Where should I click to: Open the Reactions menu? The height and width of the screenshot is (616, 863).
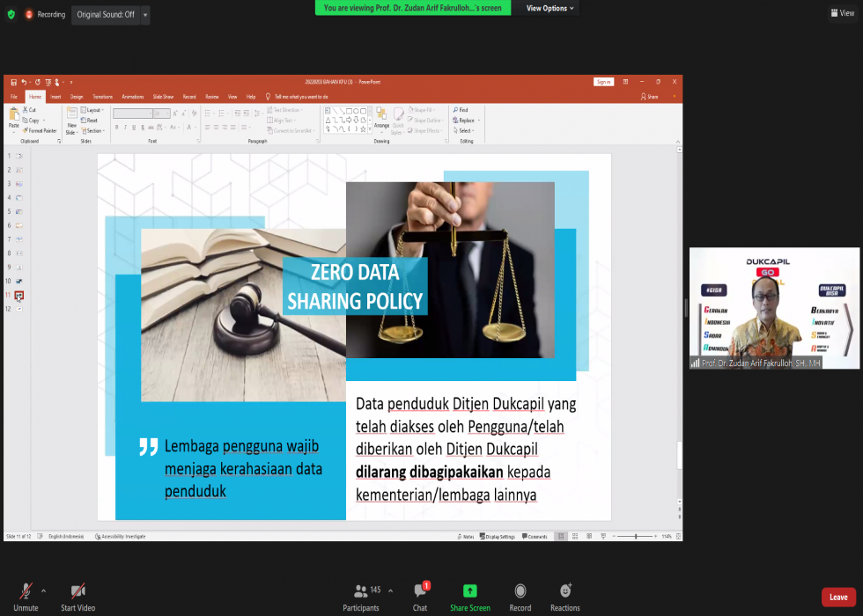pos(564,591)
